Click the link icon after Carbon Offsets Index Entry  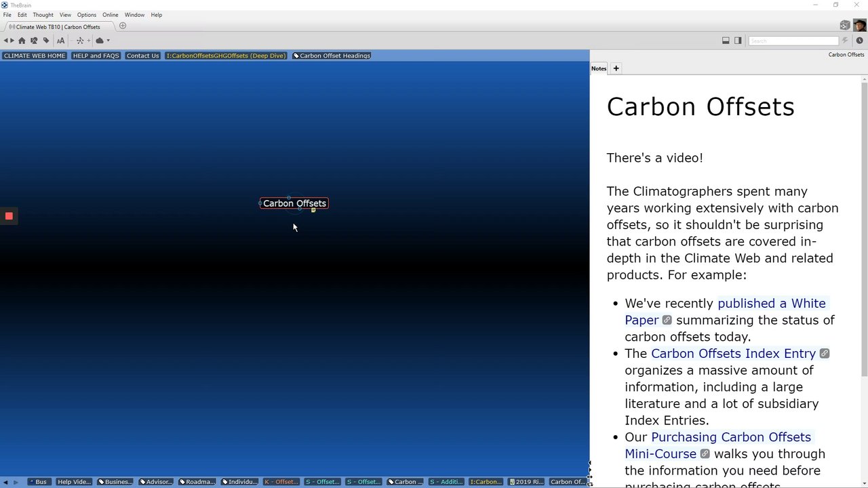pyautogui.click(x=824, y=354)
